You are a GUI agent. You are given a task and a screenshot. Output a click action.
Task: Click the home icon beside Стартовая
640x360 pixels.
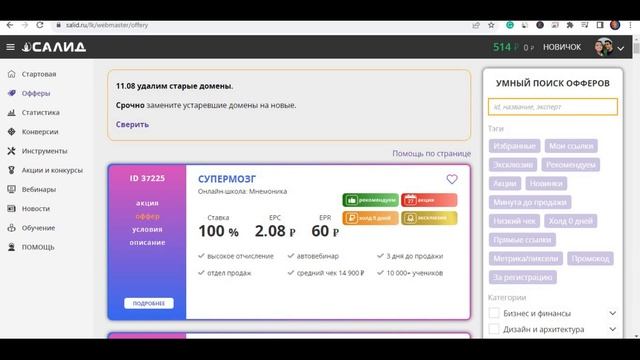(11, 74)
